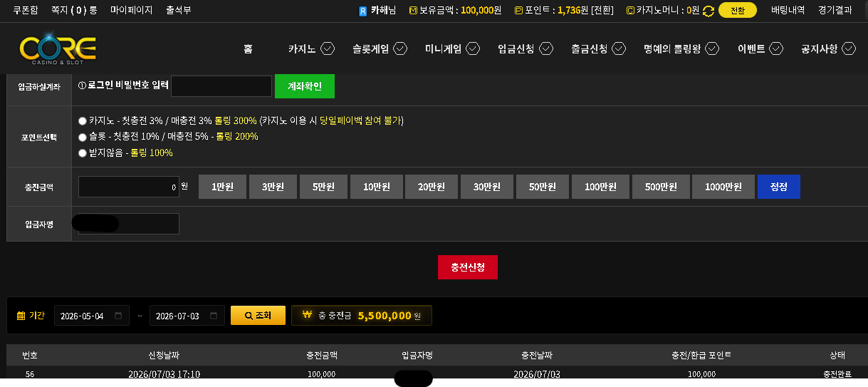Open the 카지노 menu label

302,48
